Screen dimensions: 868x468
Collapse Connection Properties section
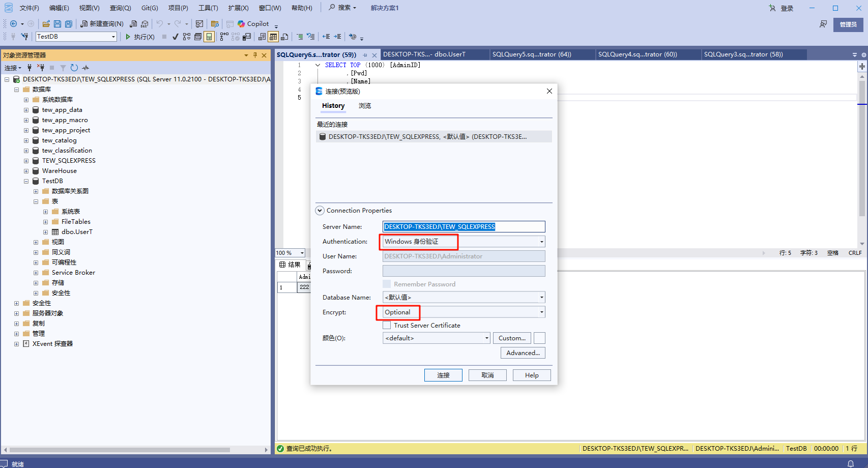(320, 211)
